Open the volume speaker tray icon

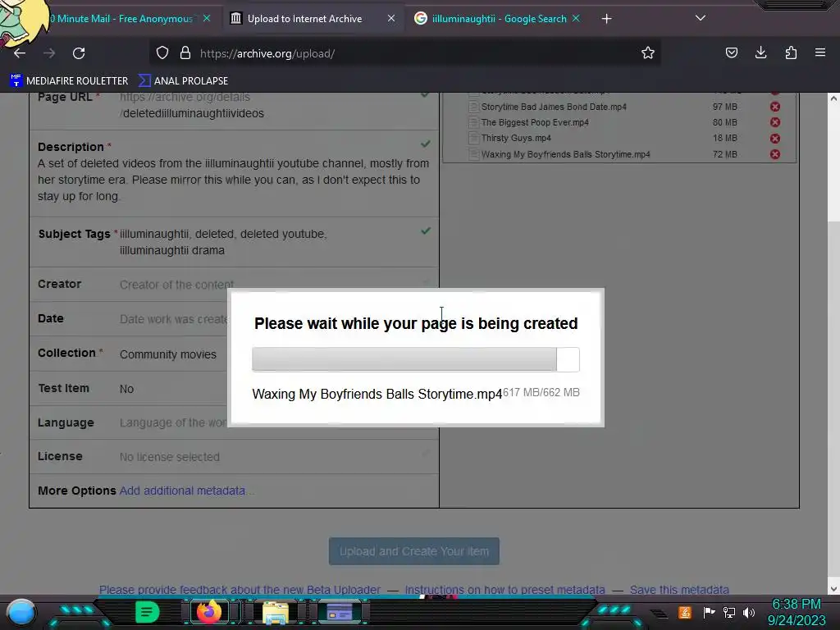(x=748, y=612)
